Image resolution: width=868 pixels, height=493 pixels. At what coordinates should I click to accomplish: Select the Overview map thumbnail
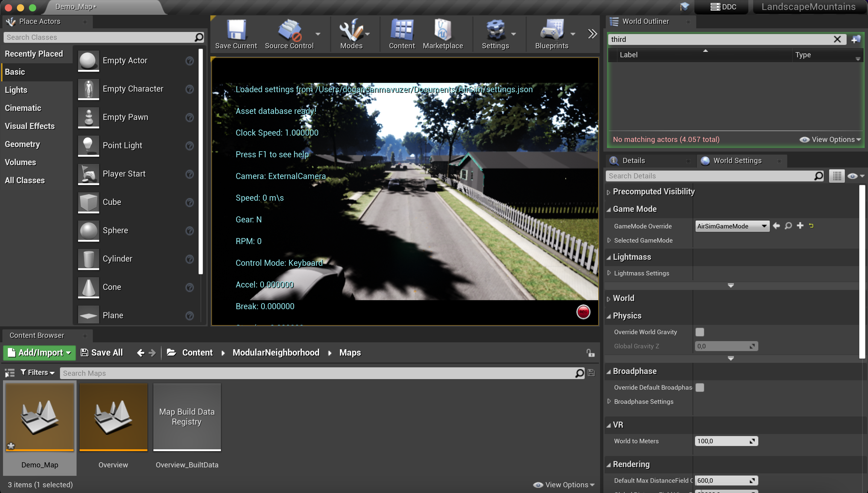pos(113,417)
